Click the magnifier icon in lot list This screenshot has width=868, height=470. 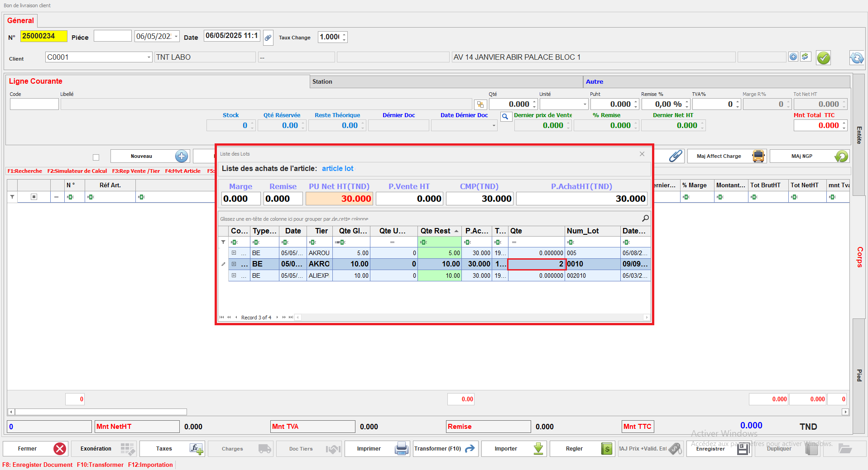tap(645, 218)
